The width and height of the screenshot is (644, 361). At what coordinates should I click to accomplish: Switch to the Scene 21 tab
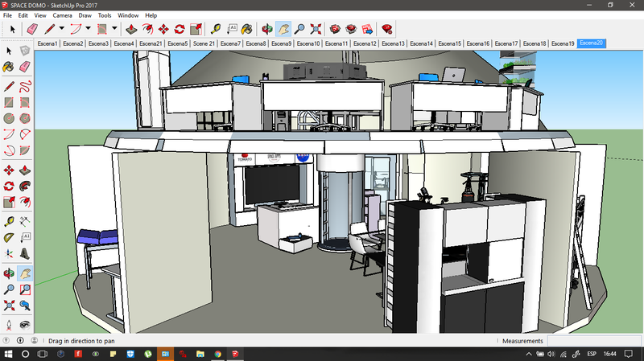pos(204,43)
